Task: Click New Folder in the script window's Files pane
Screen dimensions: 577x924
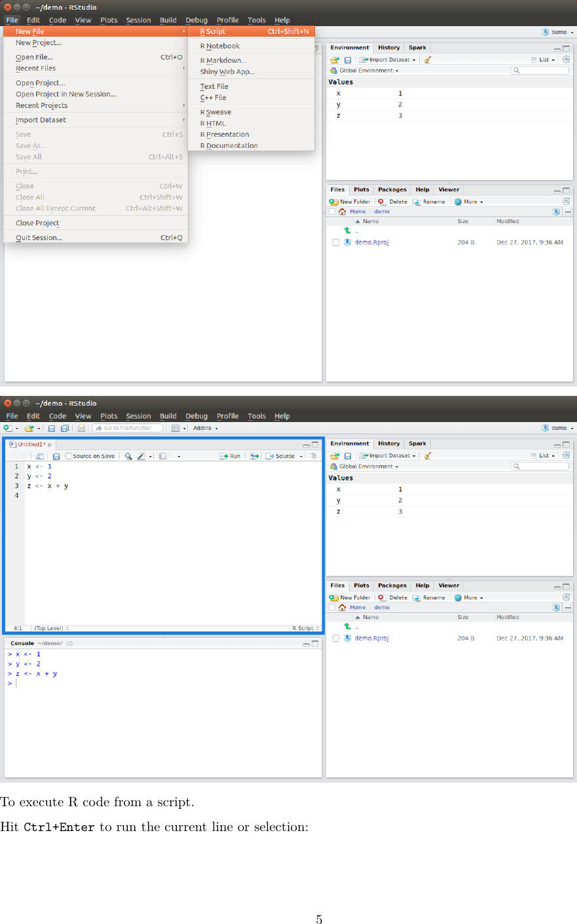Action: click(x=350, y=597)
